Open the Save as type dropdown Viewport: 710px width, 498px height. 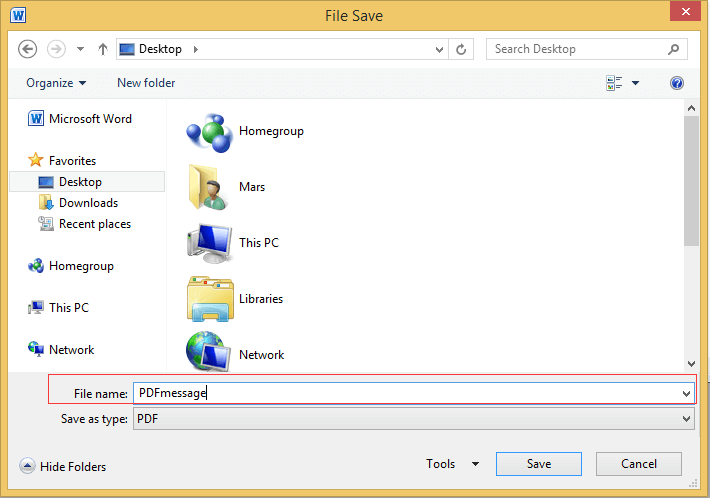(x=686, y=419)
